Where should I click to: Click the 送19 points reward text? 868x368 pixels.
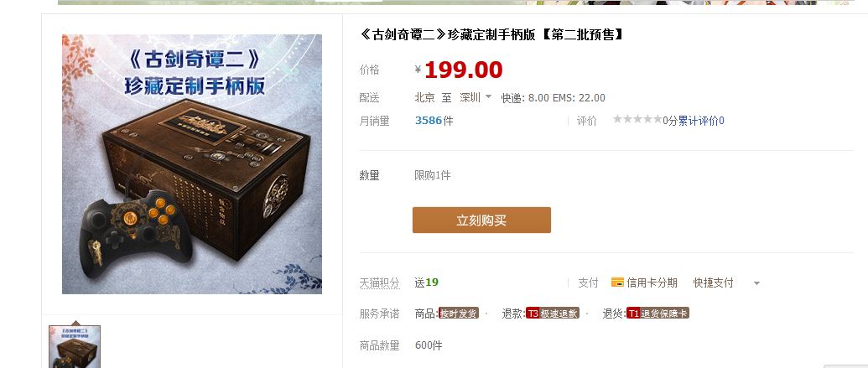[426, 282]
